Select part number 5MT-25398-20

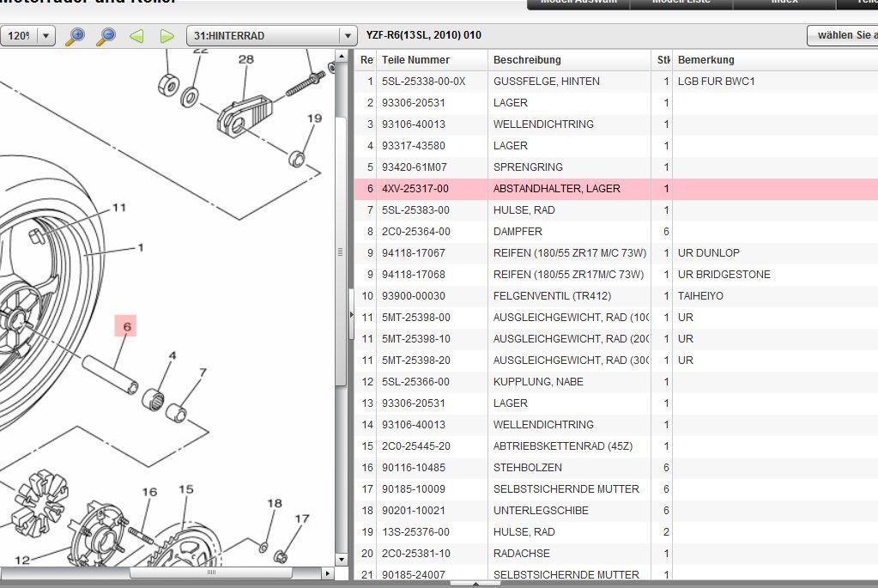click(416, 360)
